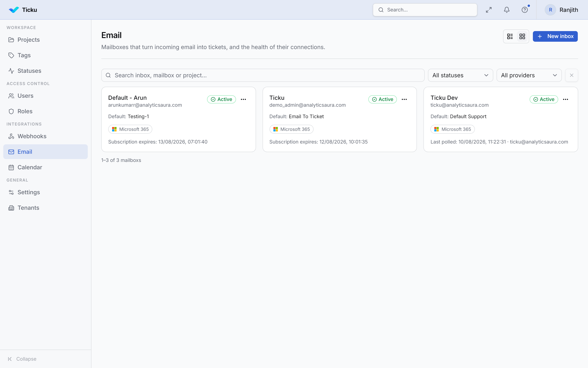
Task: Click the Default - Arun card title
Action: [x=127, y=98]
